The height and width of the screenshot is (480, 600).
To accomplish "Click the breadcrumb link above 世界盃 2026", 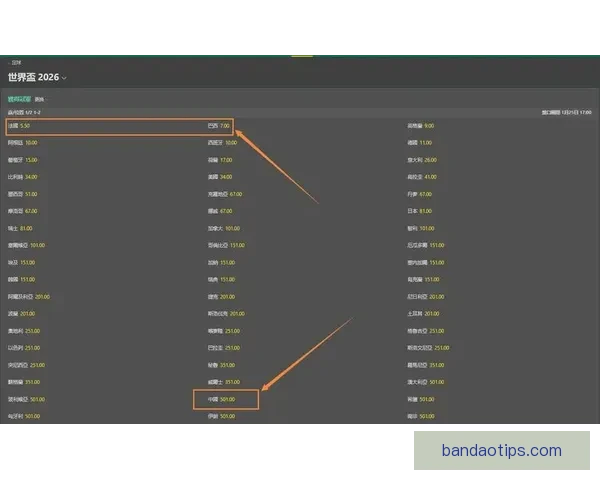I will pos(16,63).
